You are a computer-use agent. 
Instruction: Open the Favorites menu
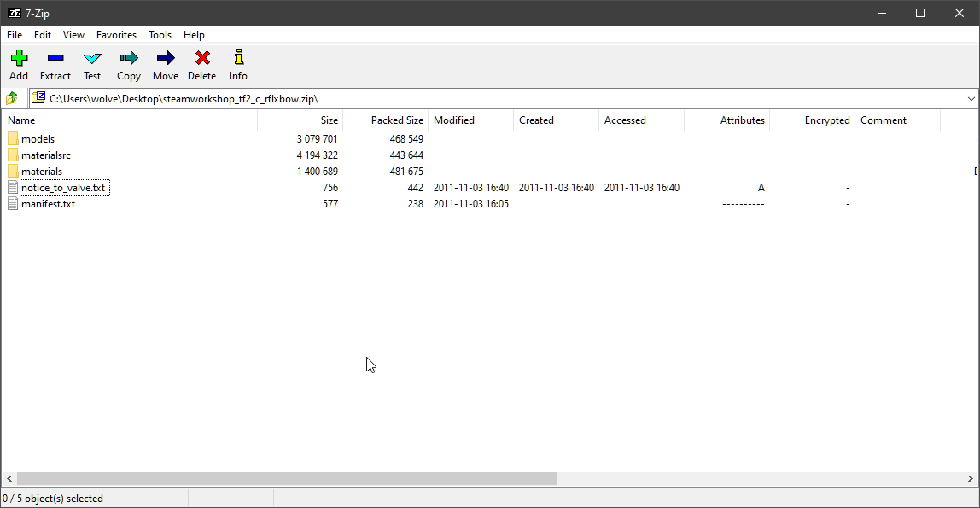pos(116,35)
